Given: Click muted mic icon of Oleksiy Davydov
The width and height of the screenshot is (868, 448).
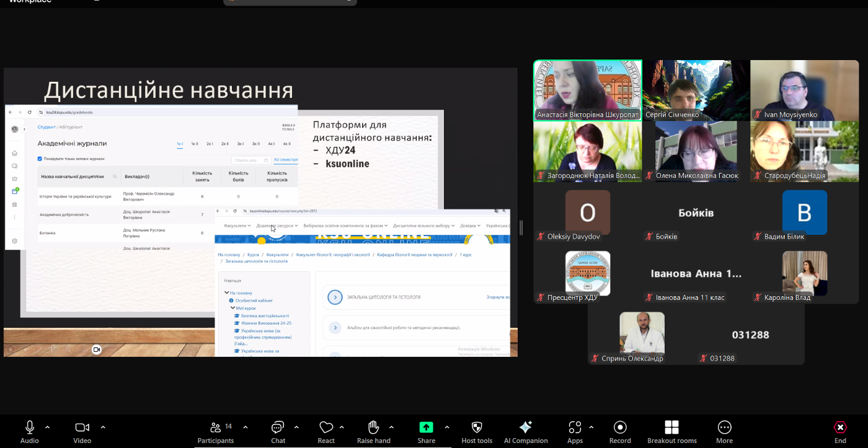Looking at the screenshot, I should (x=541, y=237).
